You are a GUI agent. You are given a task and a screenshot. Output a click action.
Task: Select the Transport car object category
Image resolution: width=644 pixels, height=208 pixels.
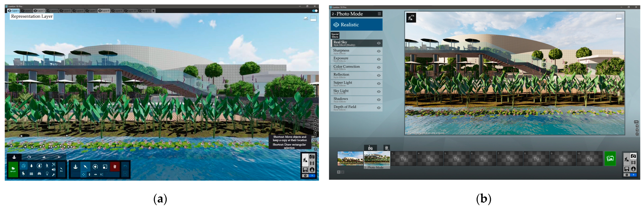coord(39,174)
